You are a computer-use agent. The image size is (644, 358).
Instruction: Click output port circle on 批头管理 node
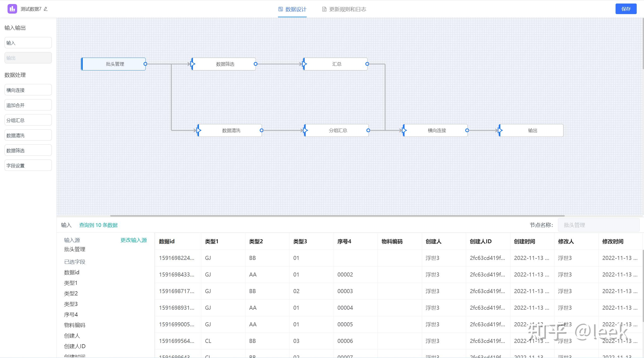click(145, 64)
